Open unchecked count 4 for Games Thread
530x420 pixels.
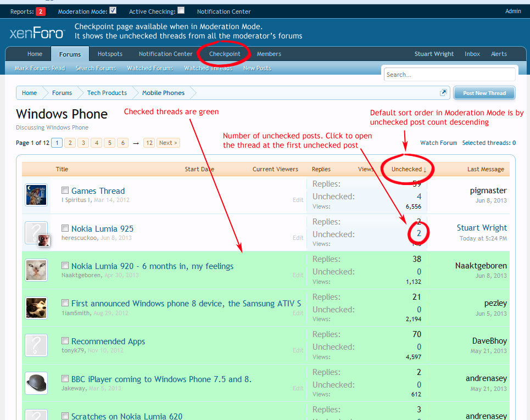(x=419, y=197)
